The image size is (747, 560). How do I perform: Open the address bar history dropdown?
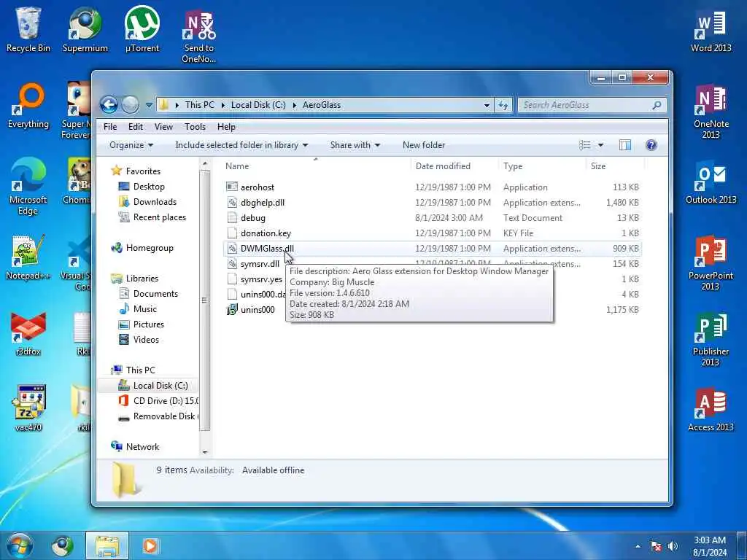click(487, 105)
